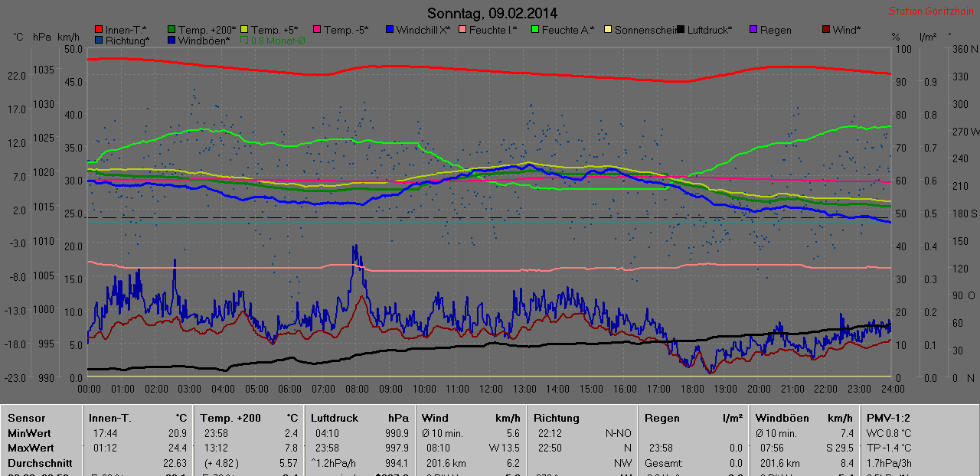Select the 'Feuchte A.*' legend label

coord(568,30)
